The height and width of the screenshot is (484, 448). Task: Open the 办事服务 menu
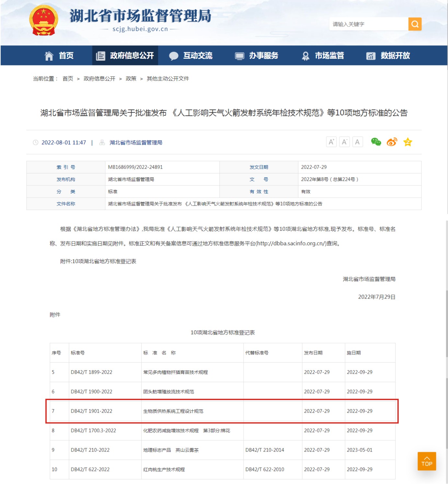(x=263, y=55)
